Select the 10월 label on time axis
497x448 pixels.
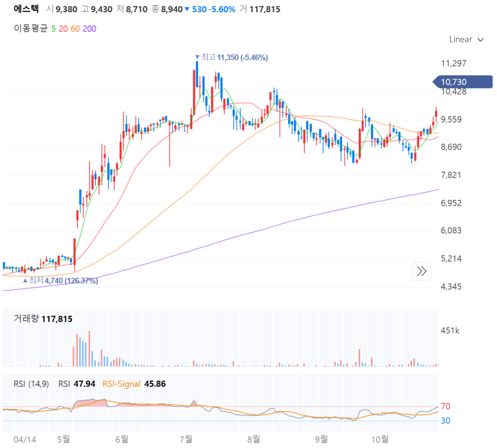point(381,439)
